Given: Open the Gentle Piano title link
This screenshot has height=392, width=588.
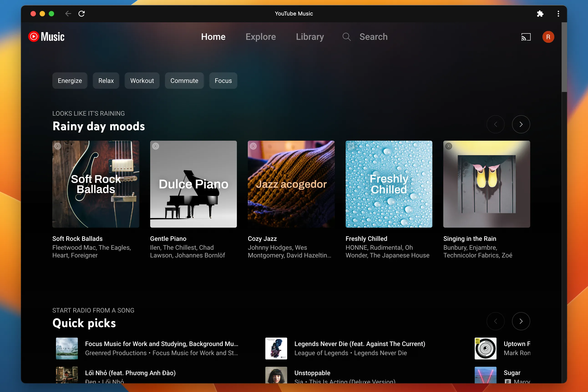Looking at the screenshot, I should point(168,239).
